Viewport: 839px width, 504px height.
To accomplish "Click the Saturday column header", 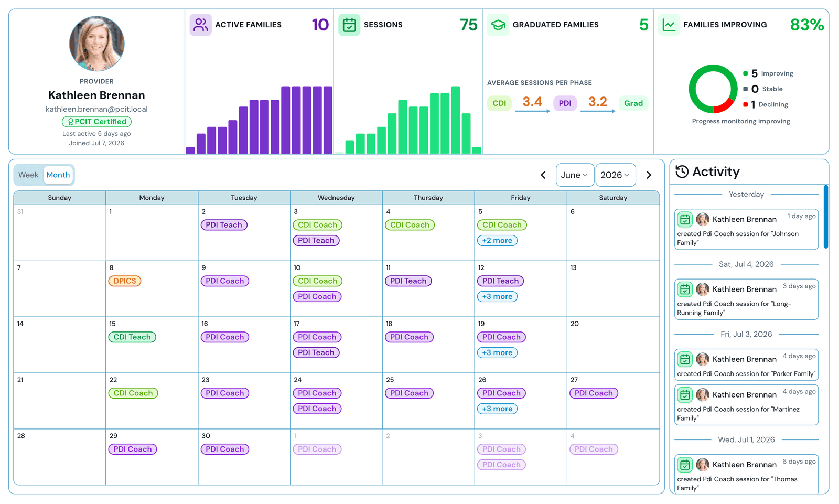I will (613, 198).
